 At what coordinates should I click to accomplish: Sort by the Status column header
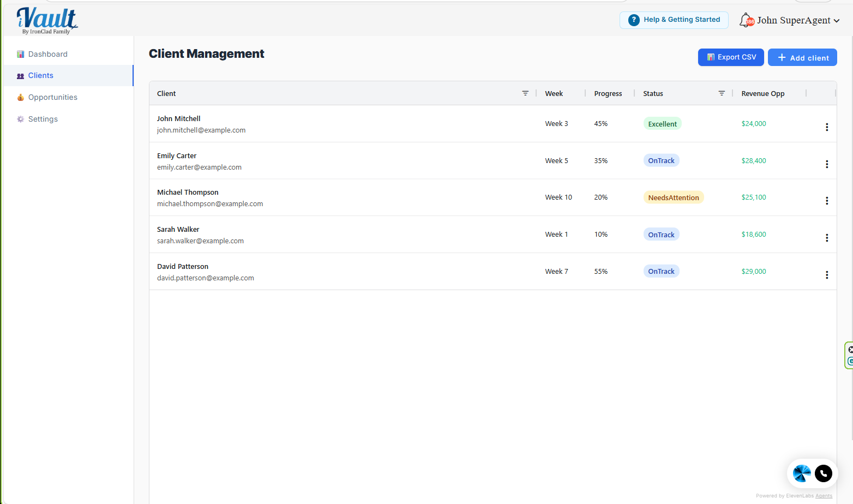click(653, 93)
